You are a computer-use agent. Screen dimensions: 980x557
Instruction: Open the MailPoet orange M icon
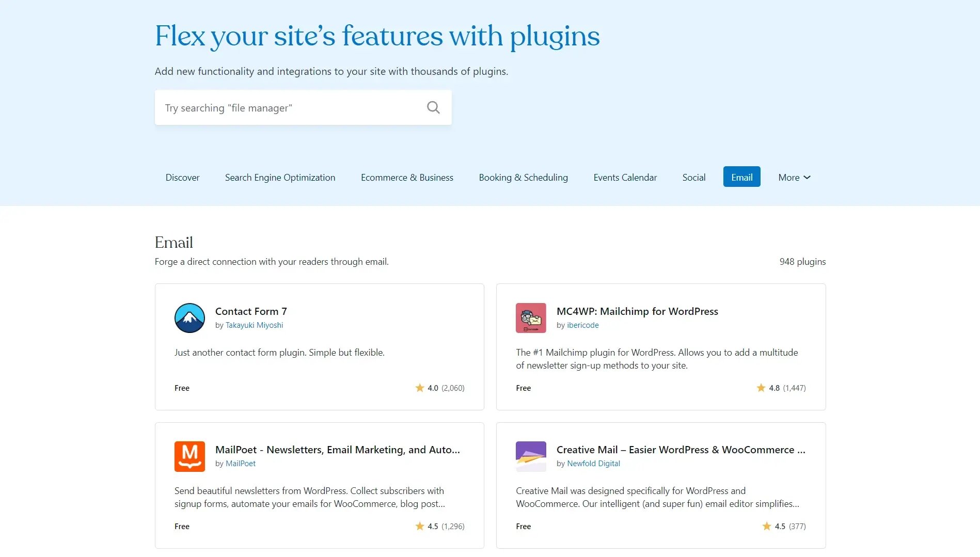tap(189, 456)
